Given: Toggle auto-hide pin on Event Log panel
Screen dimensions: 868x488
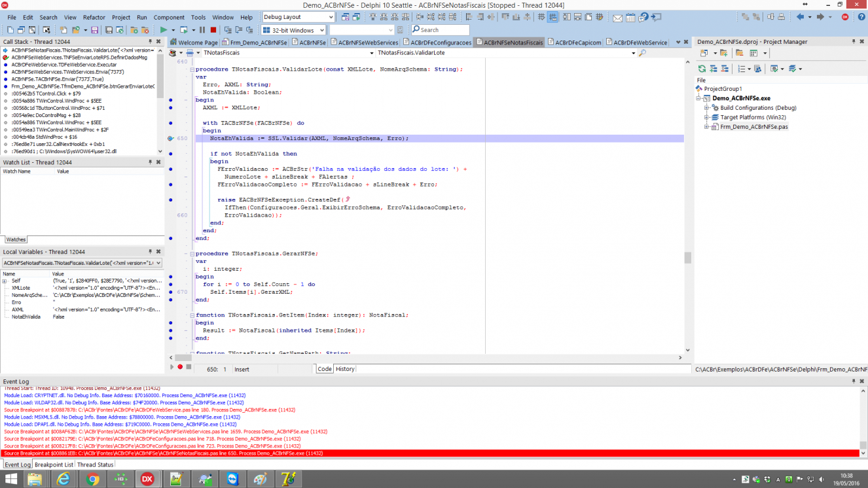Looking at the screenshot, I should click(x=854, y=381).
